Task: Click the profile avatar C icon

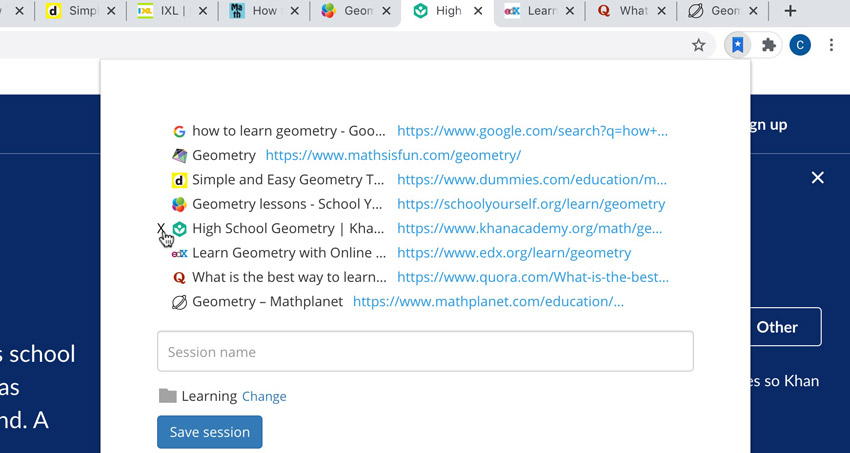Action: pyautogui.click(x=799, y=45)
